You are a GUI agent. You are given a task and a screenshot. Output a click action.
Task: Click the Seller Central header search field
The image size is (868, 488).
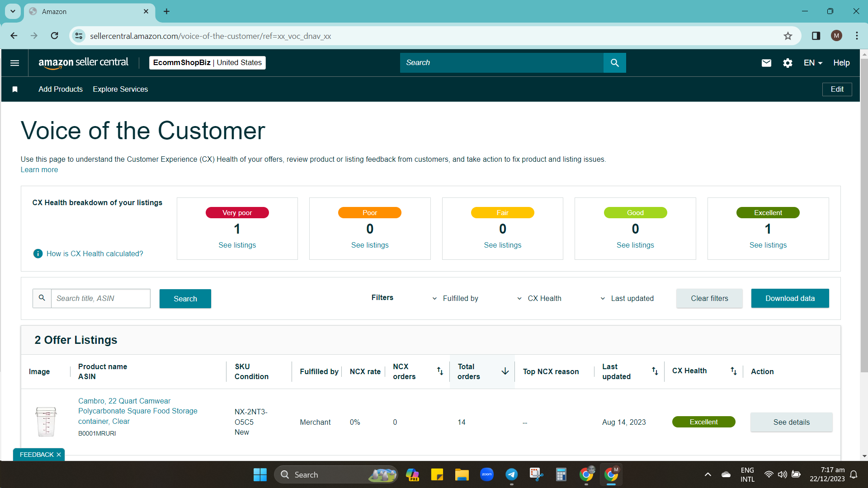coord(502,63)
